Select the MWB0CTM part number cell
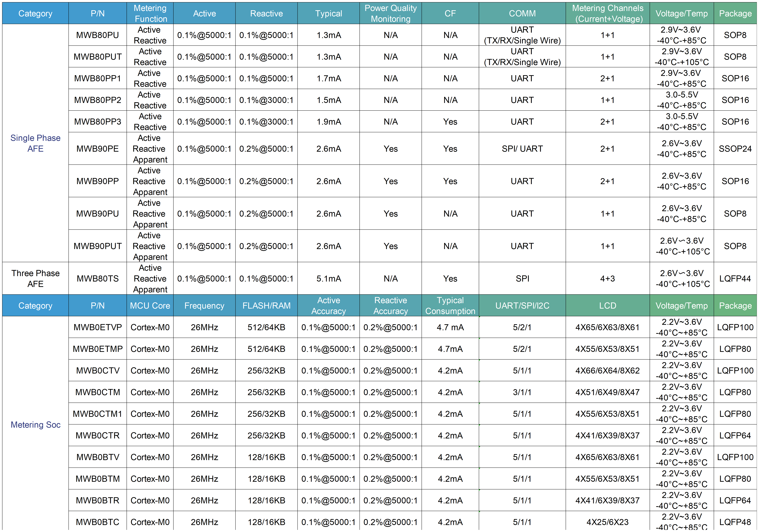The height and width of the screenshot is (532, 759). point(98,392)
